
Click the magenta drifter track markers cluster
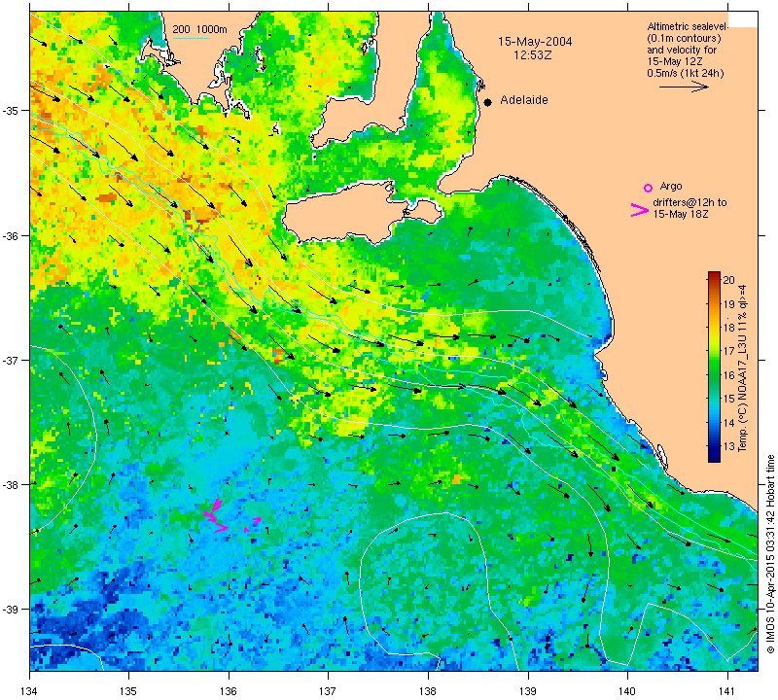[231, 516]
